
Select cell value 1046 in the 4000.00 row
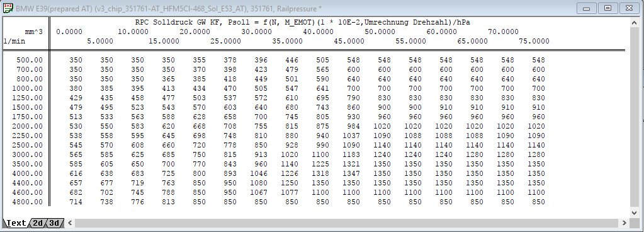[259, 173]
